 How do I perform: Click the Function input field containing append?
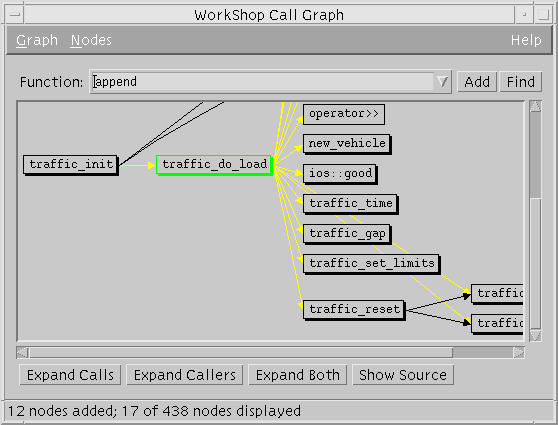[x=263, y=82]
